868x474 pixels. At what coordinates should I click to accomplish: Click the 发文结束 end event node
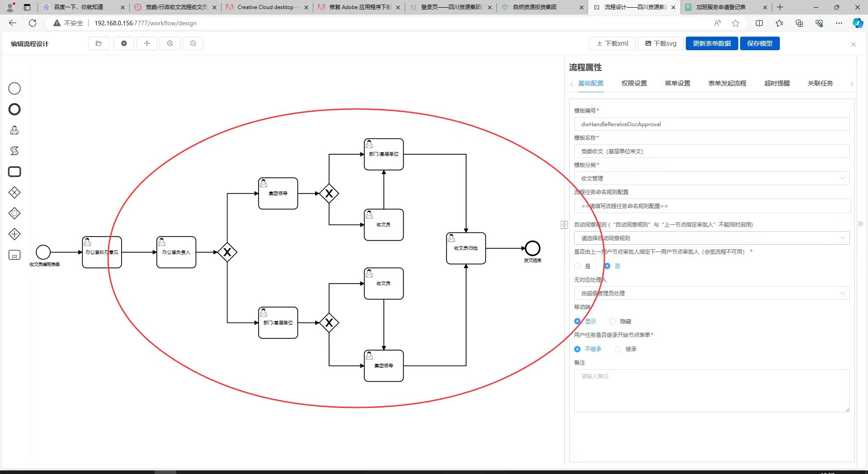(533, 248)
